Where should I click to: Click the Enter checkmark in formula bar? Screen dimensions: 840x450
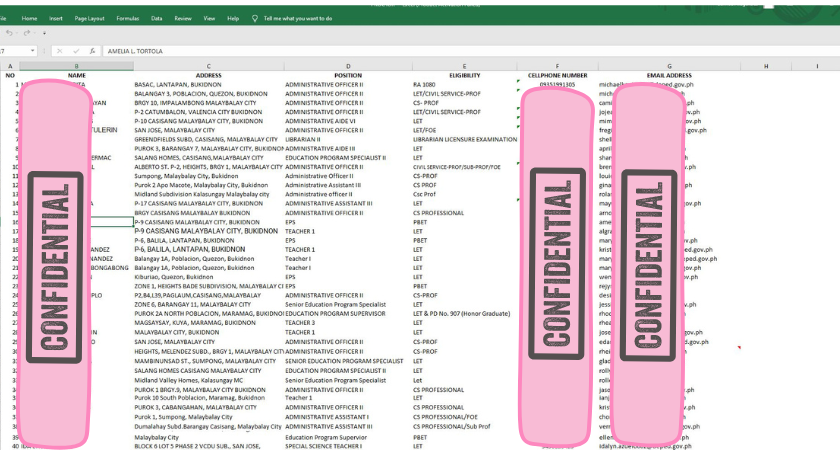(x=77, y=49)
